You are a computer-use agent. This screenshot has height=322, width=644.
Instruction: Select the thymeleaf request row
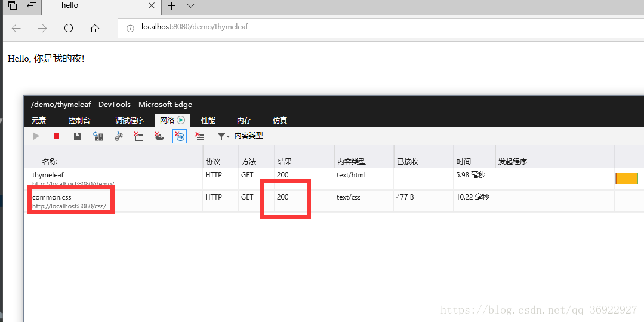point(334,179)
